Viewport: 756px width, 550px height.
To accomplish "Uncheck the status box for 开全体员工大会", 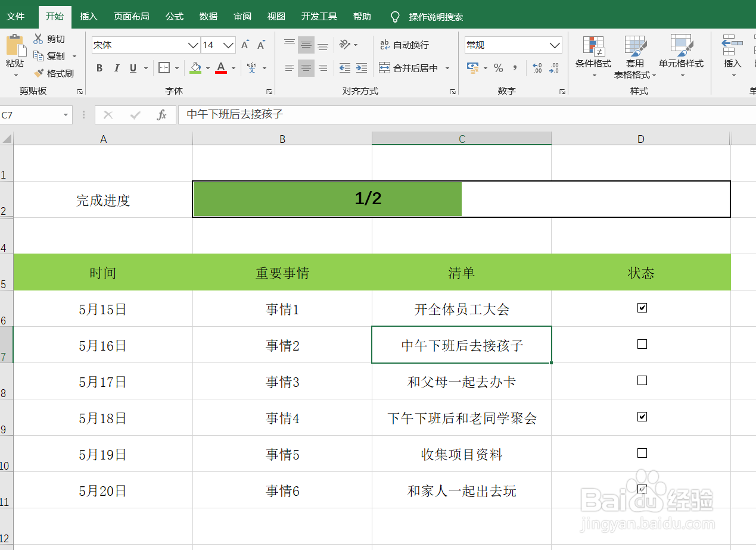I will pyautogui.click(x=641, y=308).
